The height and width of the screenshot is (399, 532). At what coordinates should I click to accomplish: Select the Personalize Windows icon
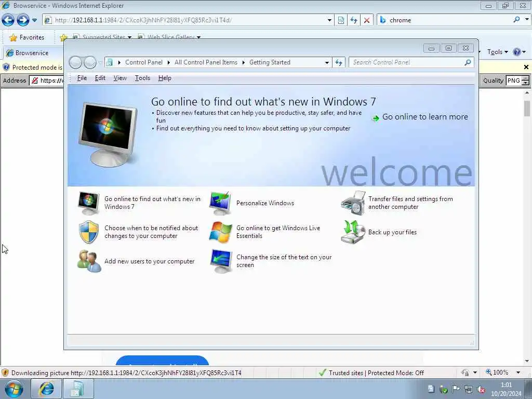click(220, 203)
